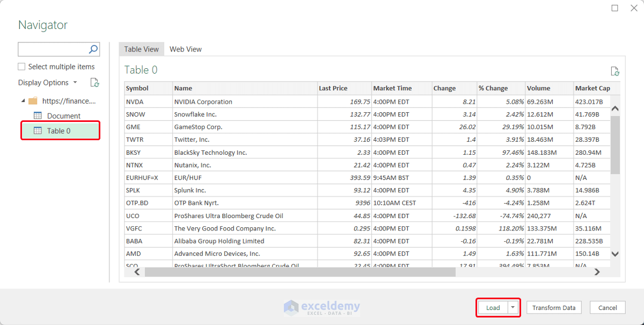This screenshot has width=644, height=325.
Task: Click the scroll up arrow of the preview
Action: (616, 109)
